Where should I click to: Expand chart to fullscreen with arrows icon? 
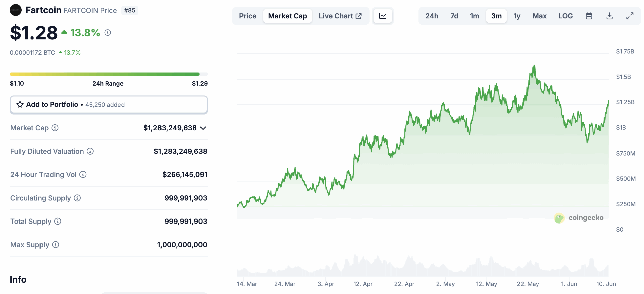pos(630,16)
